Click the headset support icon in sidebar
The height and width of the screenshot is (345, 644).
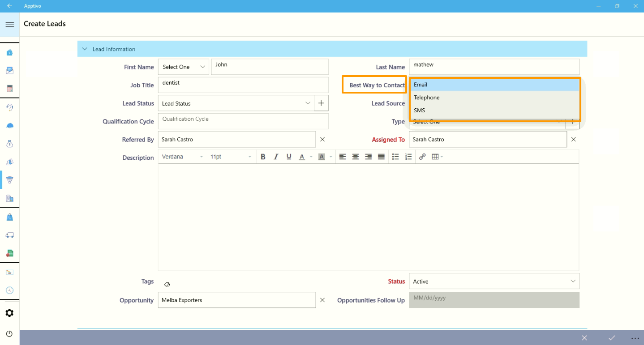pyautogui.click(x=9, y=107)
